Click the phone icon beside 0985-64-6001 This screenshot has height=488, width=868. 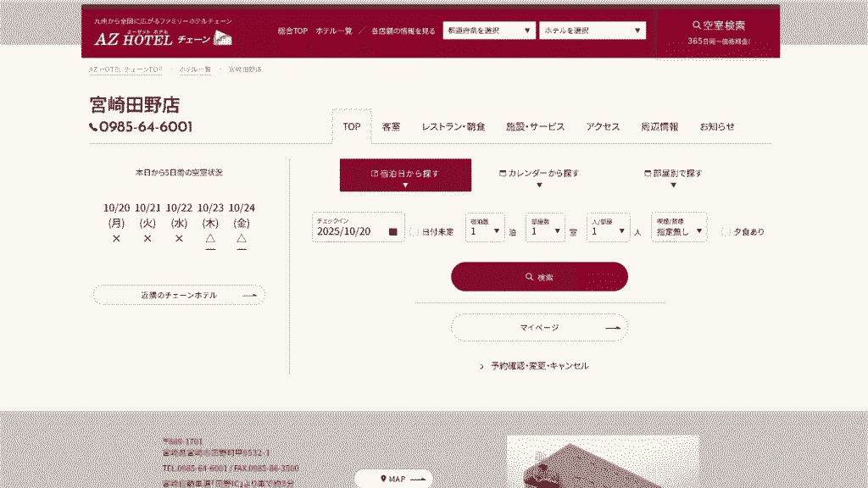[93, 127]
